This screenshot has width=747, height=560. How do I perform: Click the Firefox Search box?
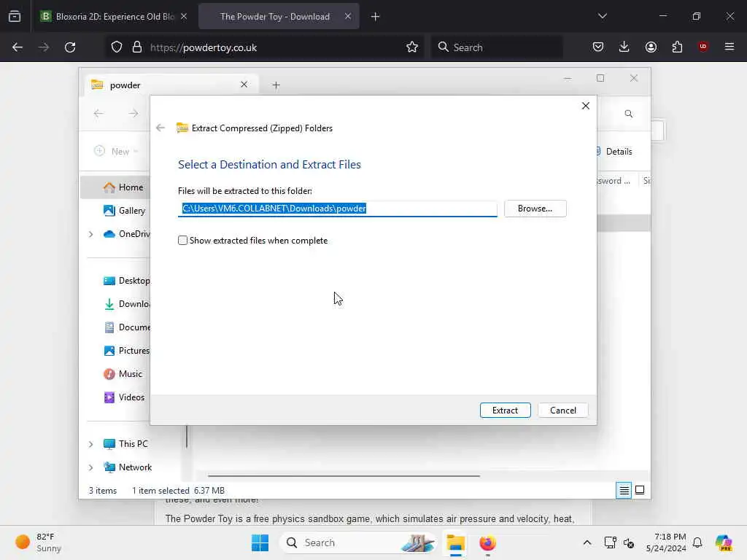pos(497,47)
